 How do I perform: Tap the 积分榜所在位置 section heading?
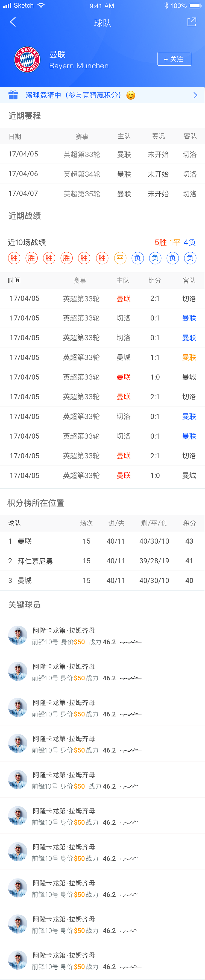tap(36, 503)
